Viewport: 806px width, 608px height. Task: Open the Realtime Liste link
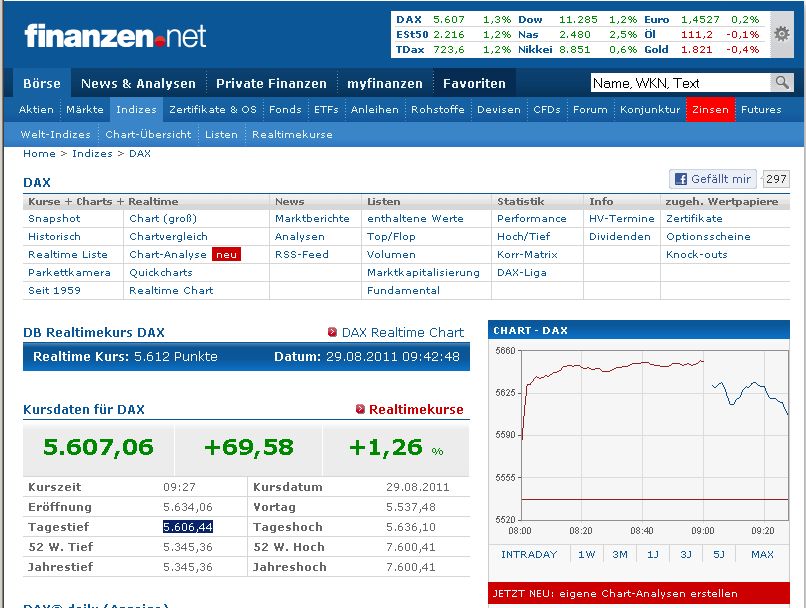pyautogui.click(x=68, y=254)
